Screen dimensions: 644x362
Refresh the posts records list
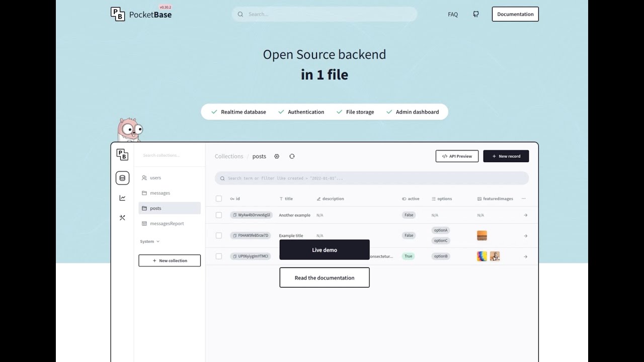(x=292, y=156)
